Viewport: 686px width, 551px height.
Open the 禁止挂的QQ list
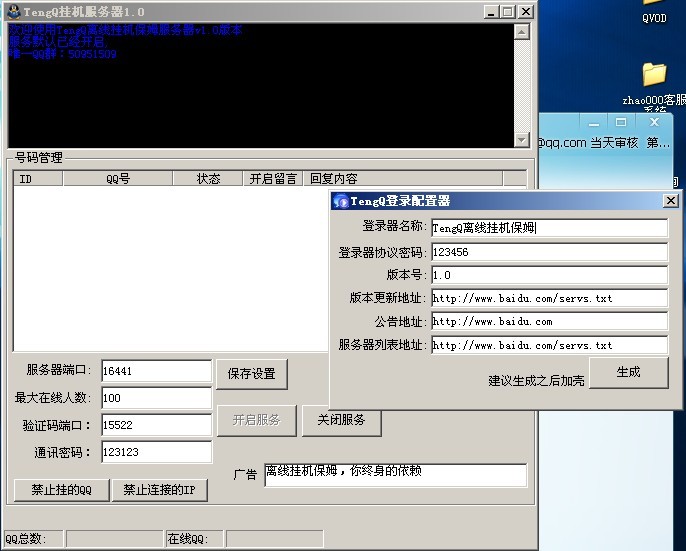tap(61, 490)
